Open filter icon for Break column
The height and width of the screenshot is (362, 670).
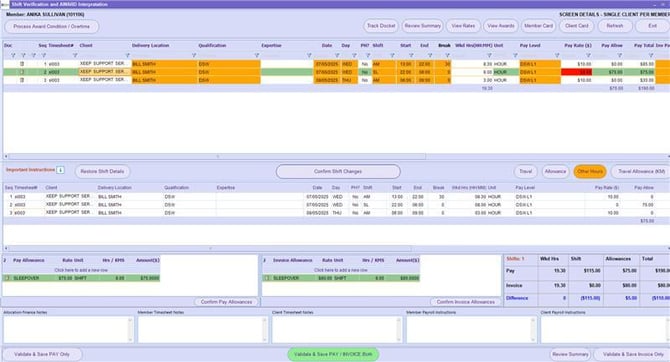tap(447, 56)
